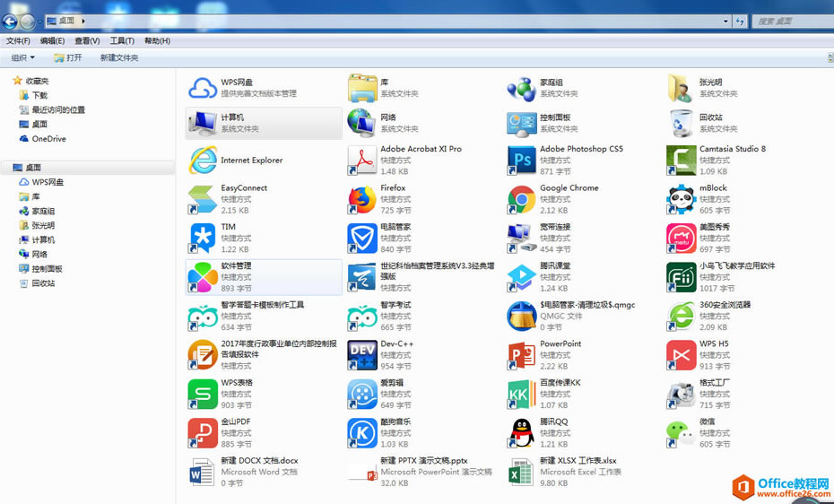
Task: Select 计算机 in sidebar tree
Action: point(38,239)
